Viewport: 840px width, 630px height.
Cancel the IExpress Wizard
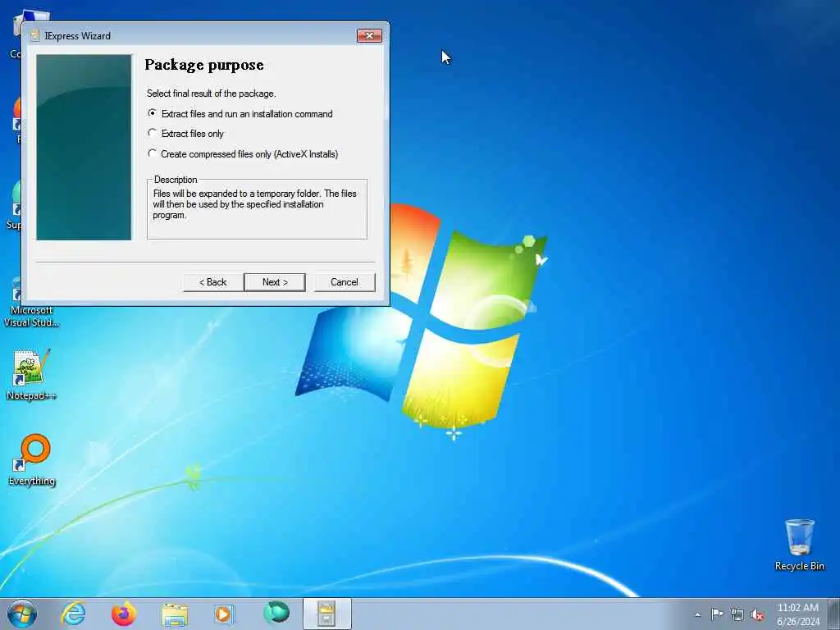(x=345, y=282)
